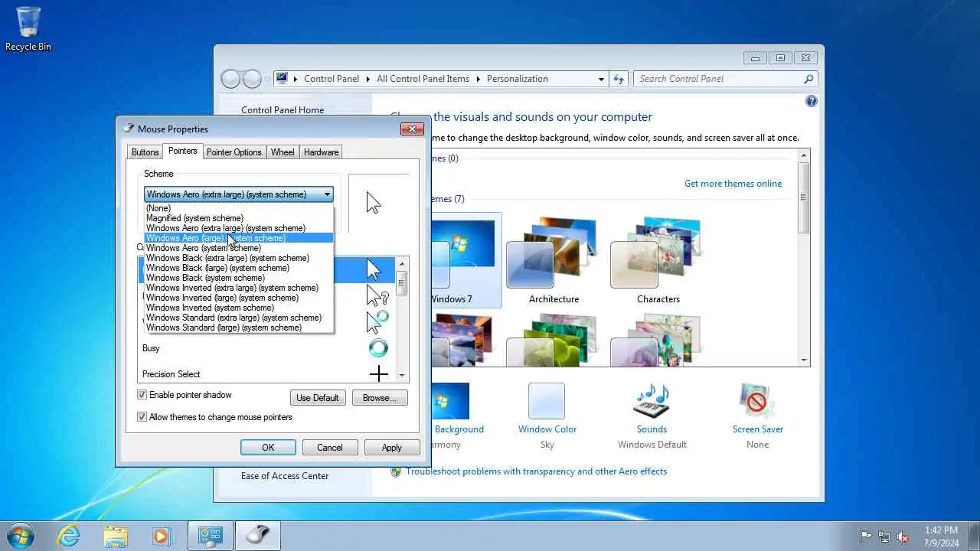Click computer icon in address bar
Viewport: 980px width, 551px height.
pyautogui.click(x=282, y=78)
